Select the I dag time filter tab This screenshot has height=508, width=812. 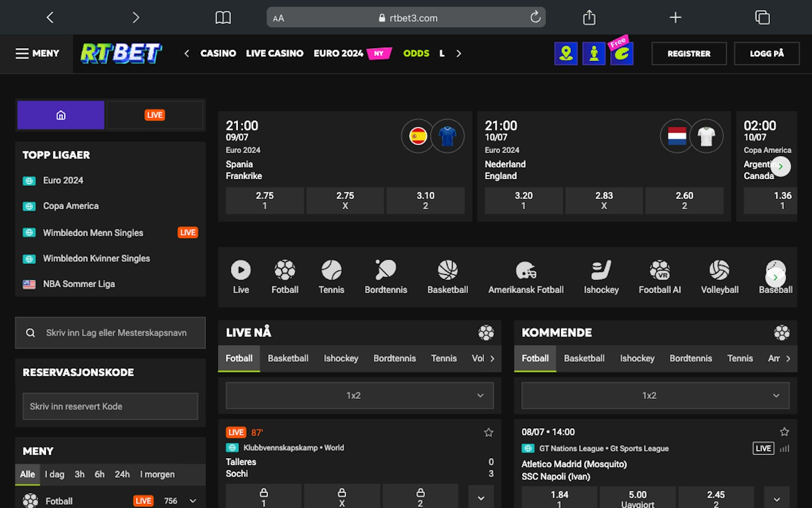tap(55, 475)
